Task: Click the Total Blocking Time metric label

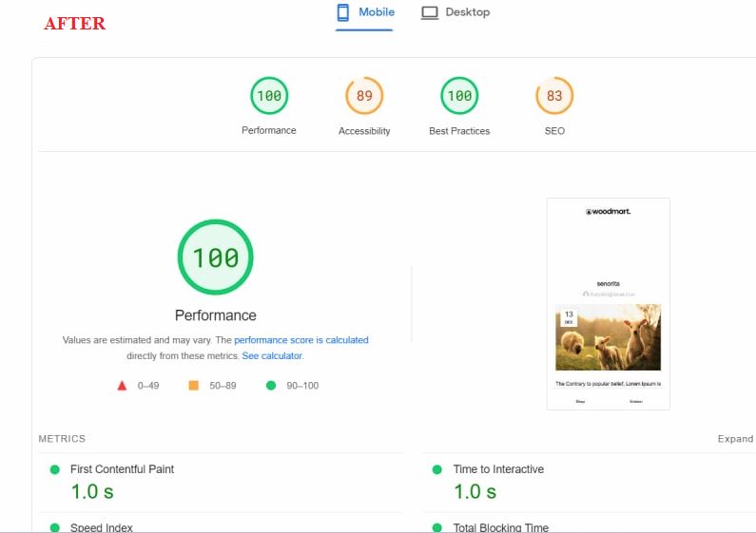Action: [501, 527]
